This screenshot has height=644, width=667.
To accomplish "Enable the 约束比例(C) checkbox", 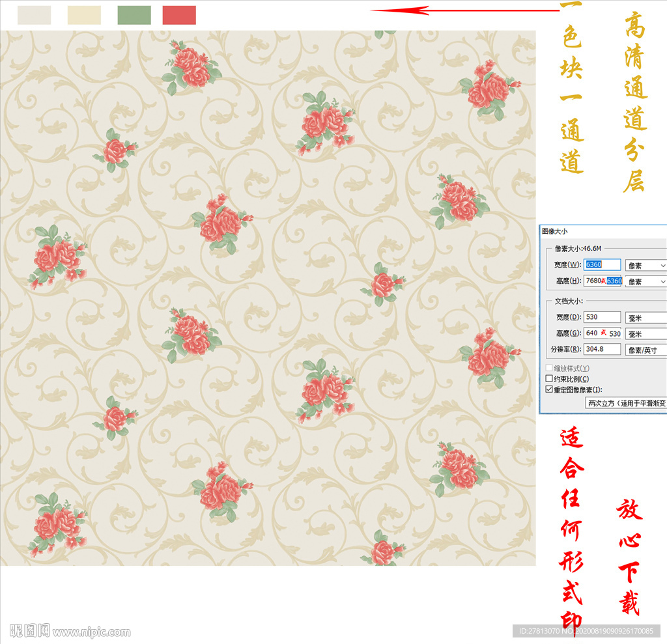I will [549, 378].
